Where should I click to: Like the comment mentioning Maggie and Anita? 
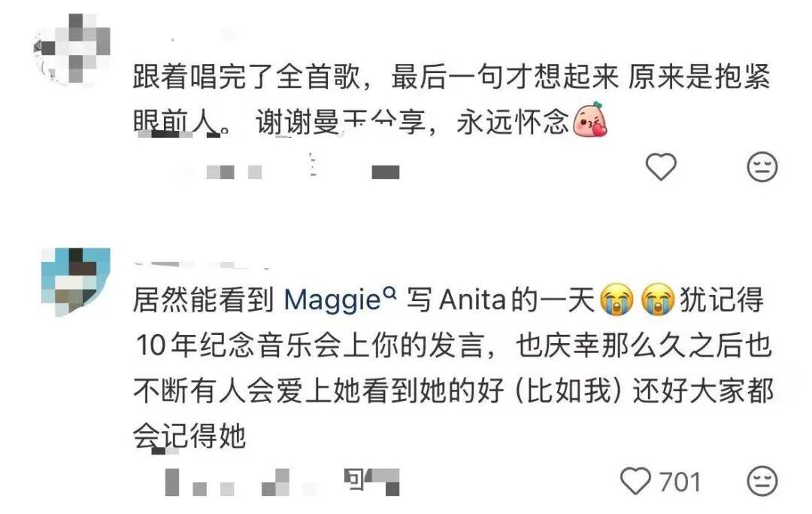pos(635,481)
